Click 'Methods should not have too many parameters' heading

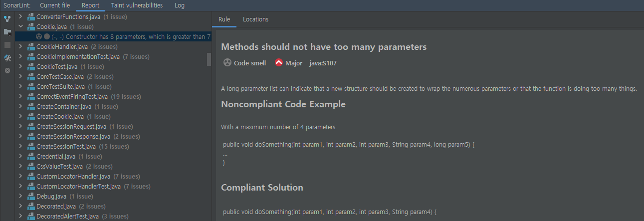point(324,47)
